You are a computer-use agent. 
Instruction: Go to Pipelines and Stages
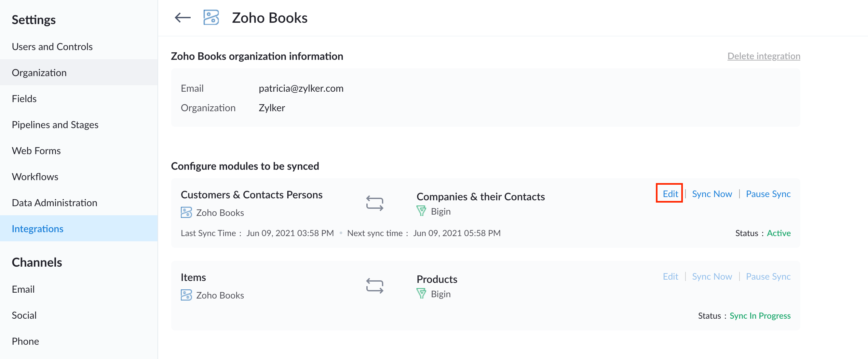coord(55,125)
